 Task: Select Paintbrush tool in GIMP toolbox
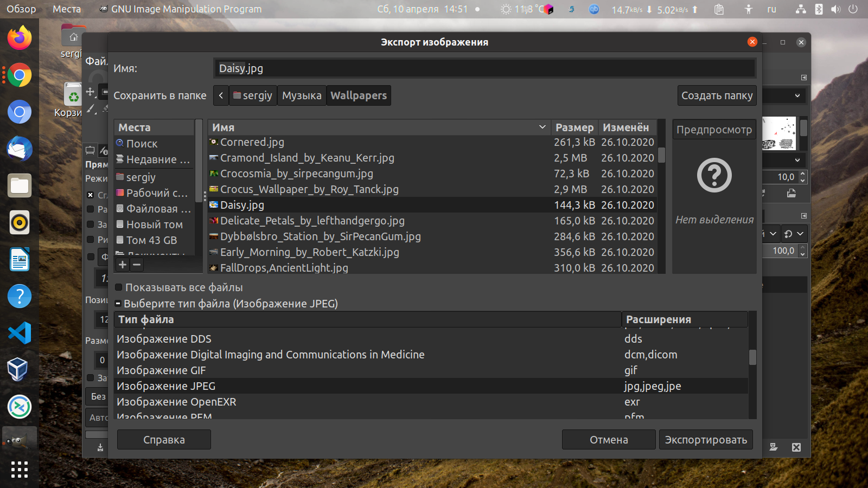tap(91, 109)
